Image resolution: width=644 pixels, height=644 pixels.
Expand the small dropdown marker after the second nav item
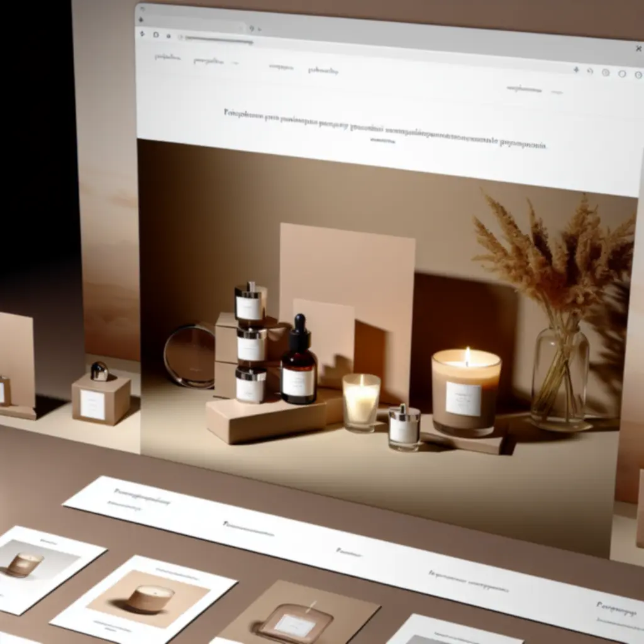pos(235,63)
